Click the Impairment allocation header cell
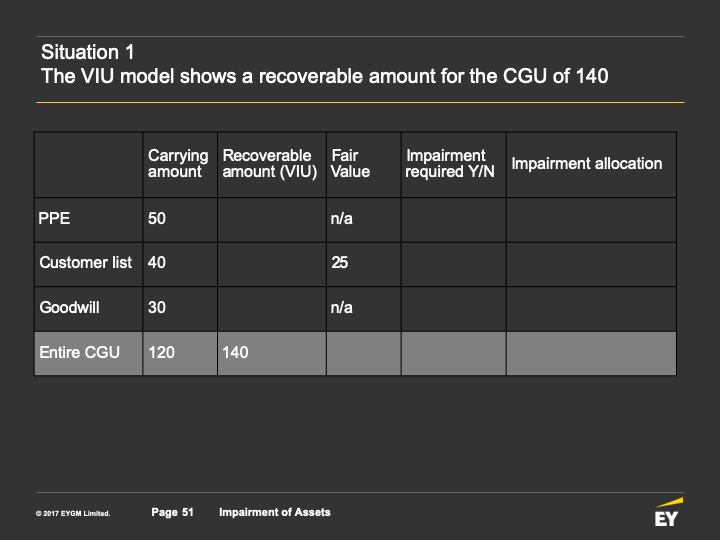 [x=591, y=164]
